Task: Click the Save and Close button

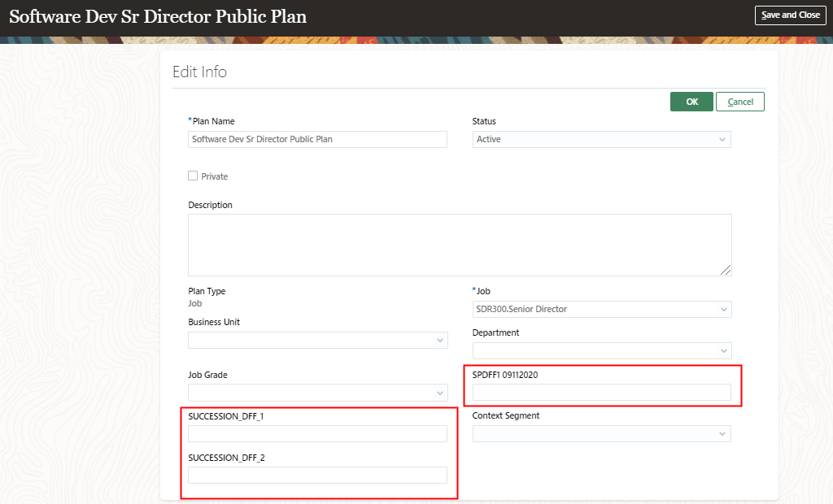Action: 790,15
